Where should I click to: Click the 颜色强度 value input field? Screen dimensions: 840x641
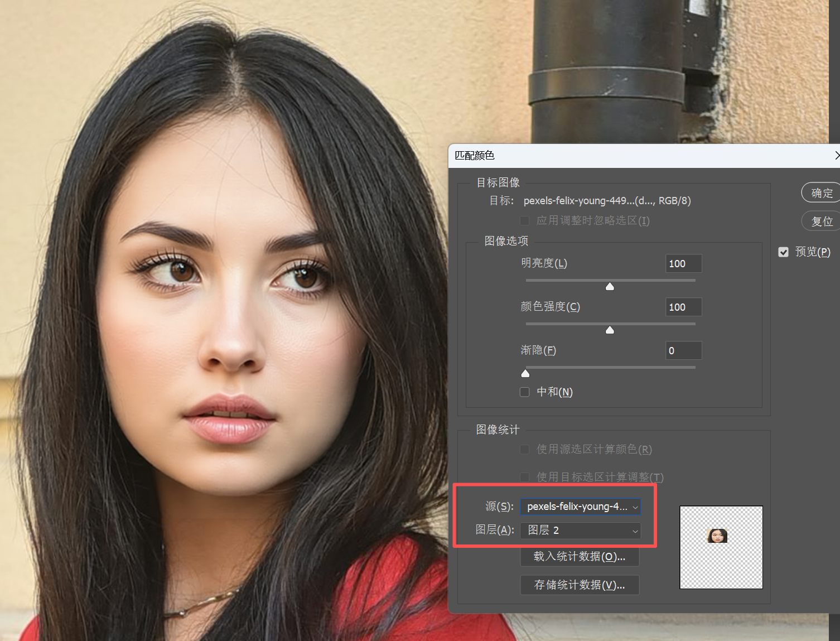click(x=683, y=307)
